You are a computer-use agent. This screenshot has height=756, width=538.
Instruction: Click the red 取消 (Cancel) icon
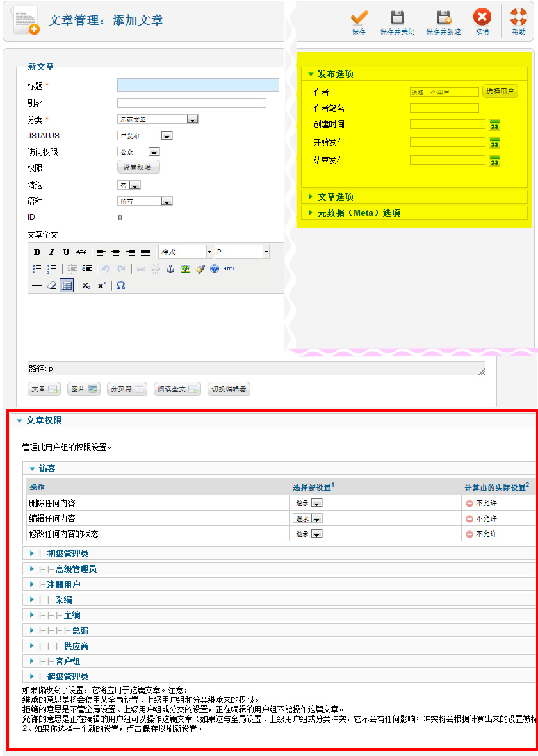click(482, 17)
